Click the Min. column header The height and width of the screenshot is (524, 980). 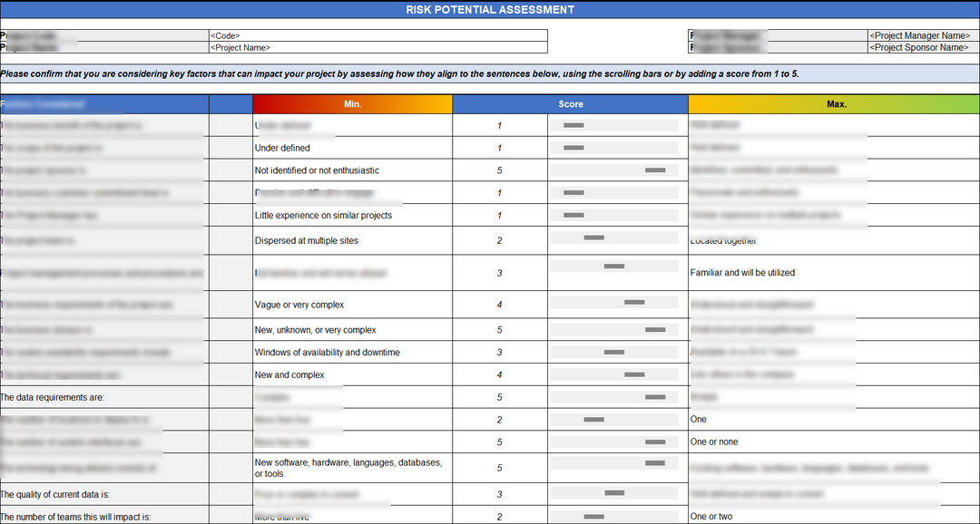tap(352, 104)
